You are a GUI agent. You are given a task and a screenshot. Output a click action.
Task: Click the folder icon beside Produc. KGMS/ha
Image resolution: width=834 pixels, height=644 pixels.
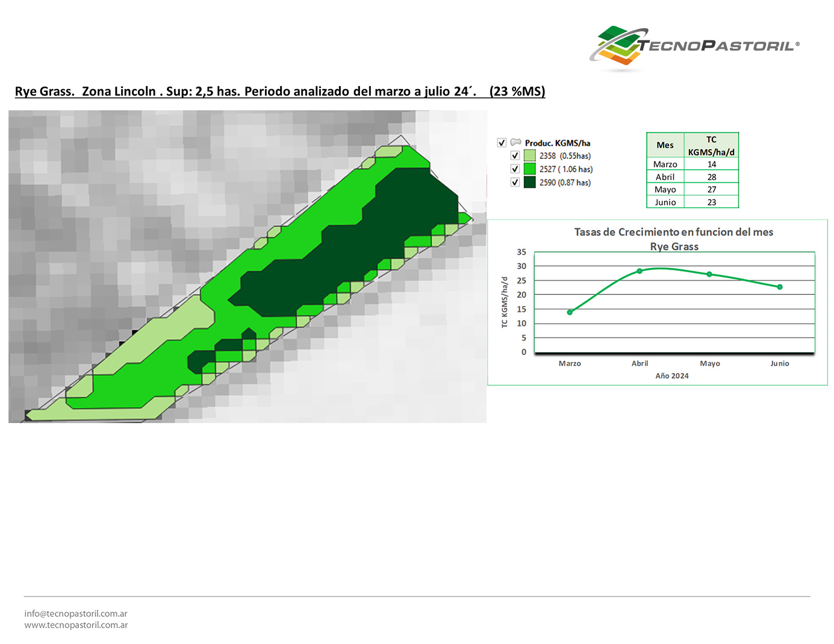(x=515, y=143)
